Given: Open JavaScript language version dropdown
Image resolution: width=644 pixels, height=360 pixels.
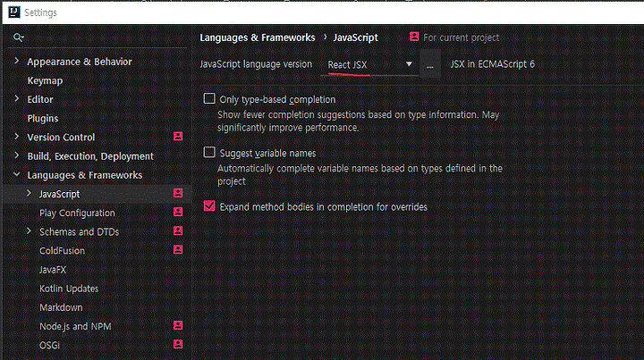Looking at the screenshot, I should point(369,64).
